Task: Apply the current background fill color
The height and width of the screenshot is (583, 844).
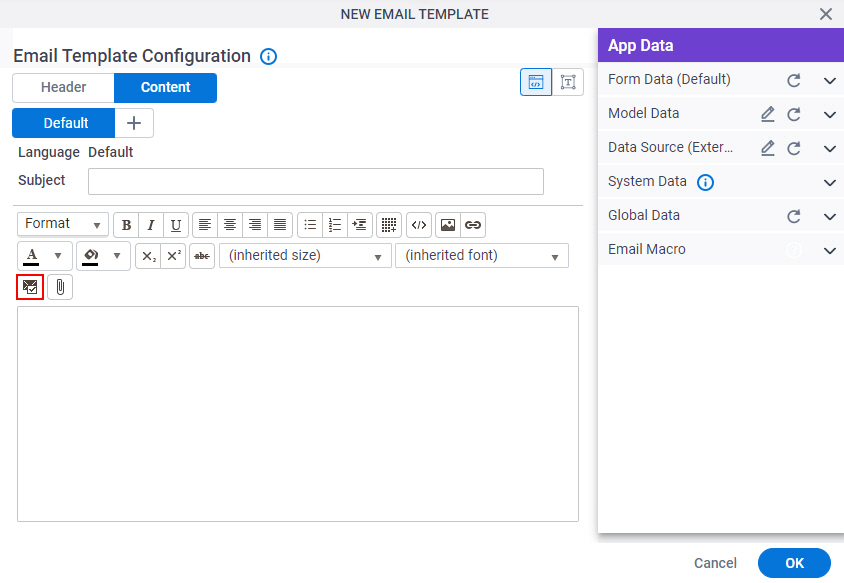Action: point(90,256)
